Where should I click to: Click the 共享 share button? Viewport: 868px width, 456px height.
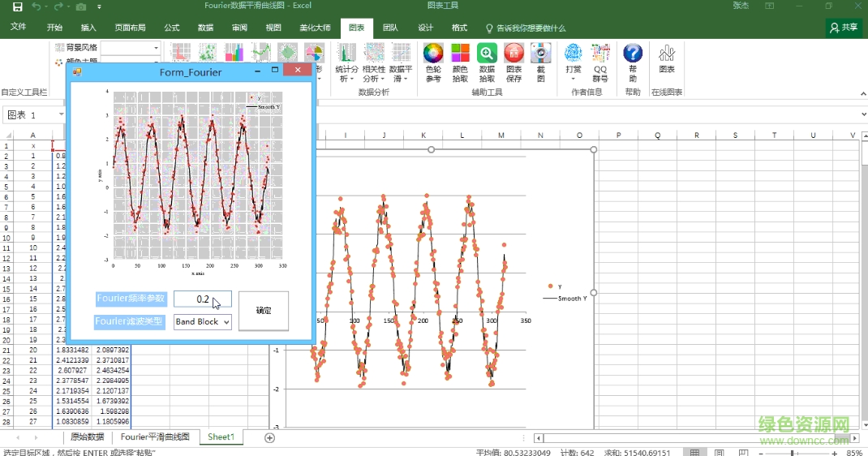(x=844, y=28)
